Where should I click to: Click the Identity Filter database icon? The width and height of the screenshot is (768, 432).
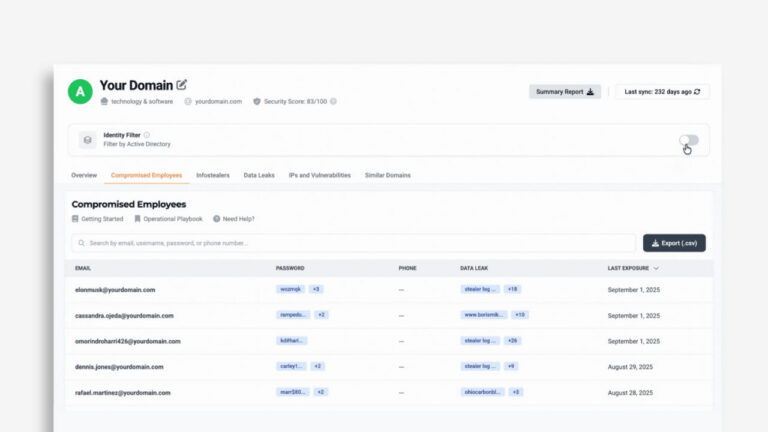click(87, 140)
